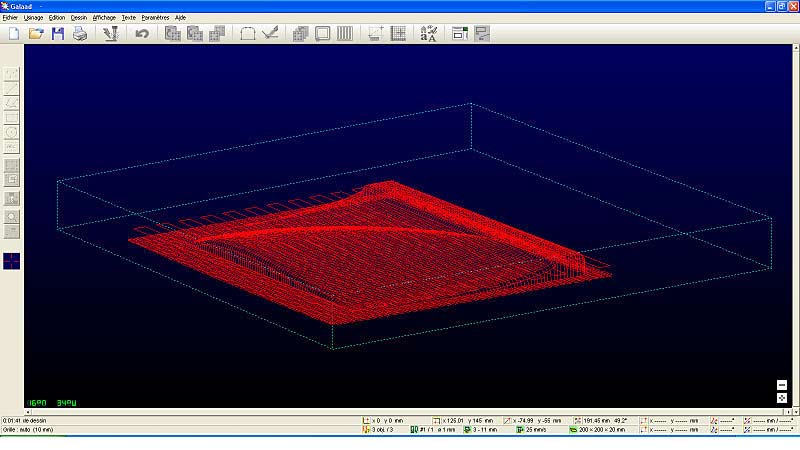
Task: Toggle the pressed 3D view toolbar icon
Action: [x=482, y=34]
